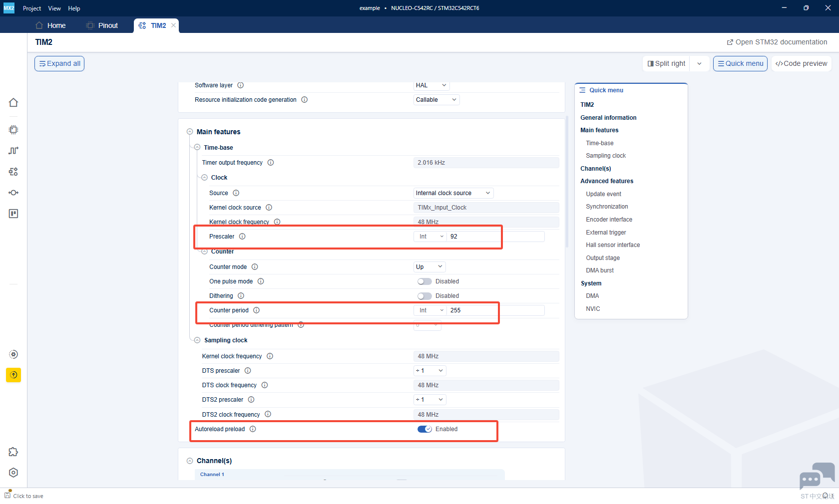The image size is (839, 504).
Task: Show info for Counter period parameter
Action: point(256,310)
